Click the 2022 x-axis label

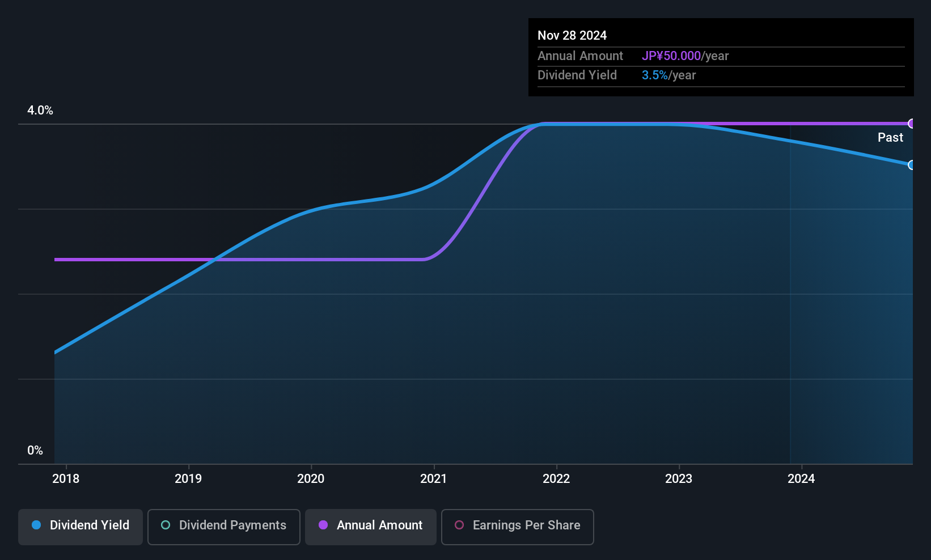point(556,479)
